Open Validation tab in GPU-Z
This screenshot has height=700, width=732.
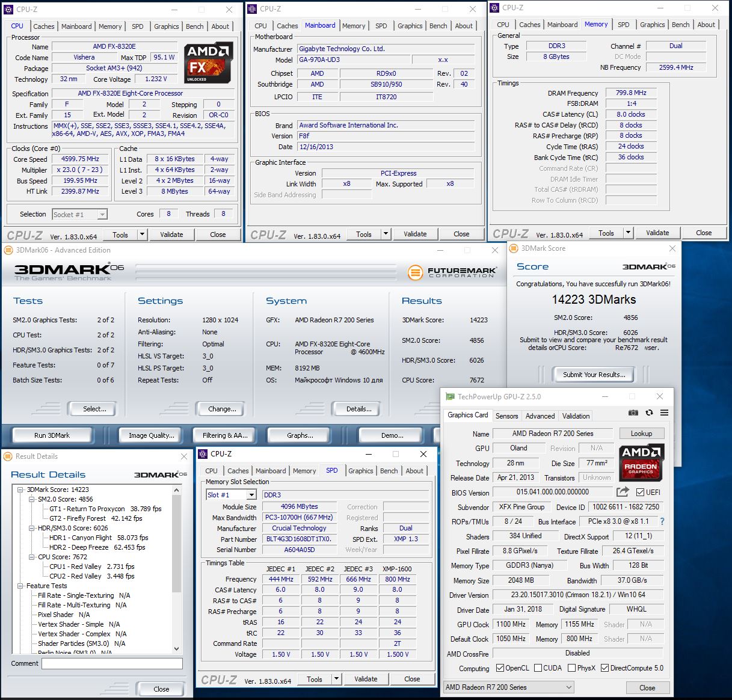click(x=576, y=416)
